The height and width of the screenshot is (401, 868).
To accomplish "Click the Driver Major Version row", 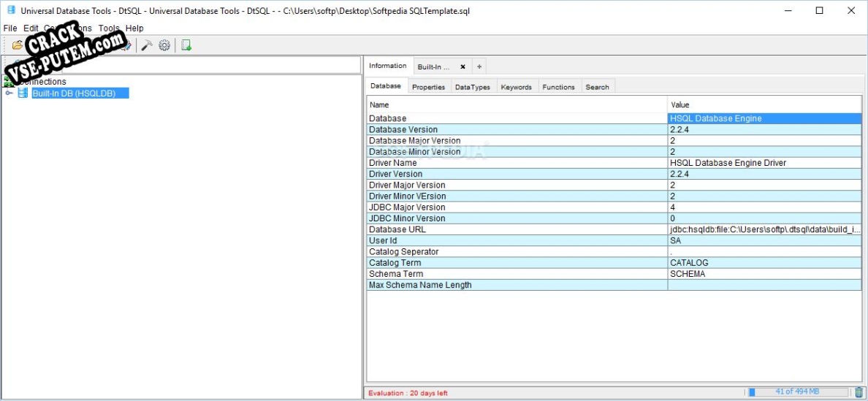I will [614, 185].
